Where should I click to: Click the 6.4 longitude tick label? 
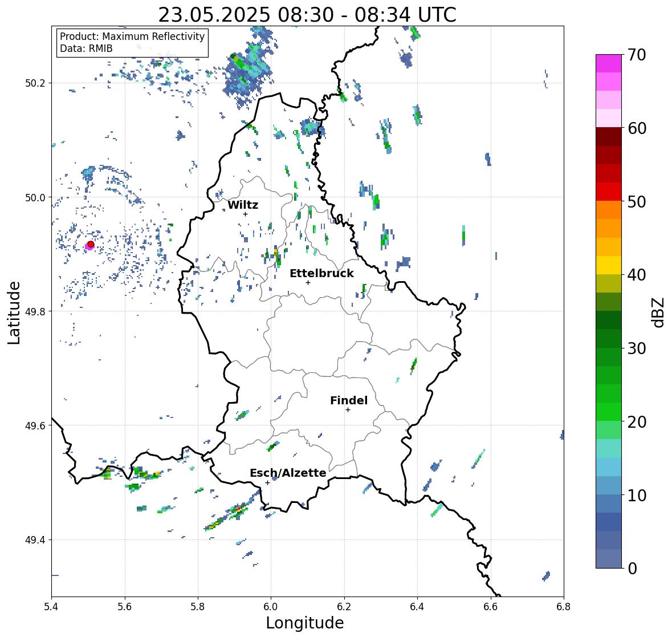[x=417, y=606]
